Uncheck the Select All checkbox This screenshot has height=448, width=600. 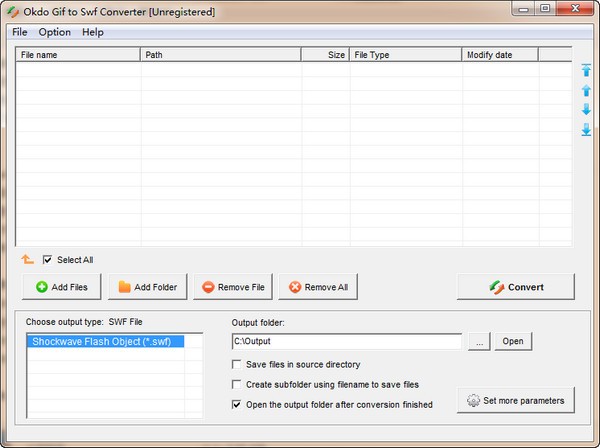47,260
